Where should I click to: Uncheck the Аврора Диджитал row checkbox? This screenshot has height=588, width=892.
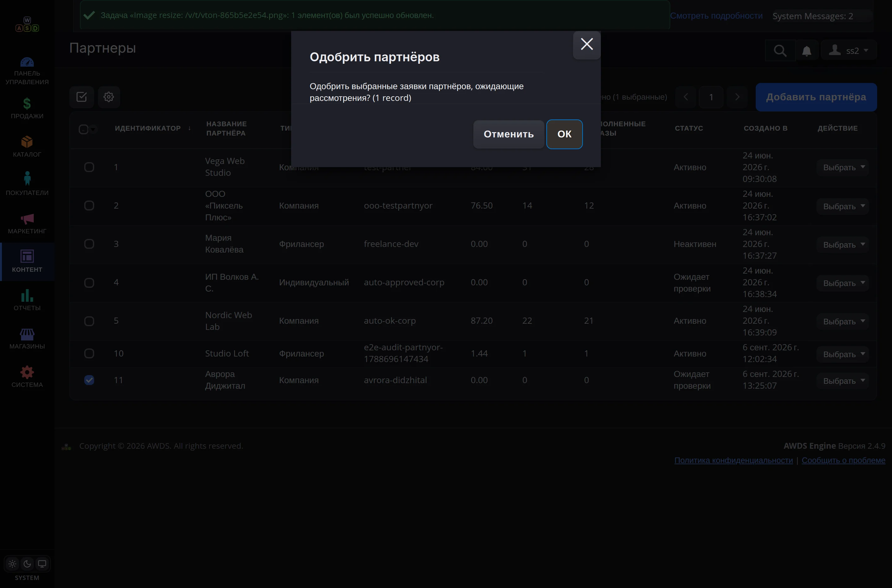pos(89,380)
